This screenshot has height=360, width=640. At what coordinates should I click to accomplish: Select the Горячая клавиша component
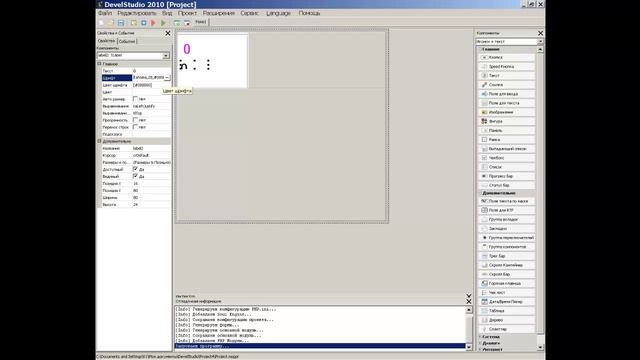(x=507, y=283)
